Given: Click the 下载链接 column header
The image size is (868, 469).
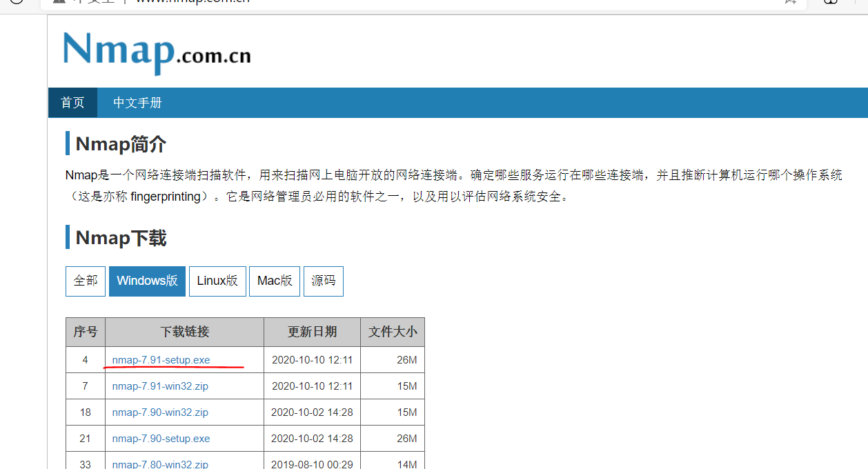Looking at the screenshot, I should (x=184, y=332).
